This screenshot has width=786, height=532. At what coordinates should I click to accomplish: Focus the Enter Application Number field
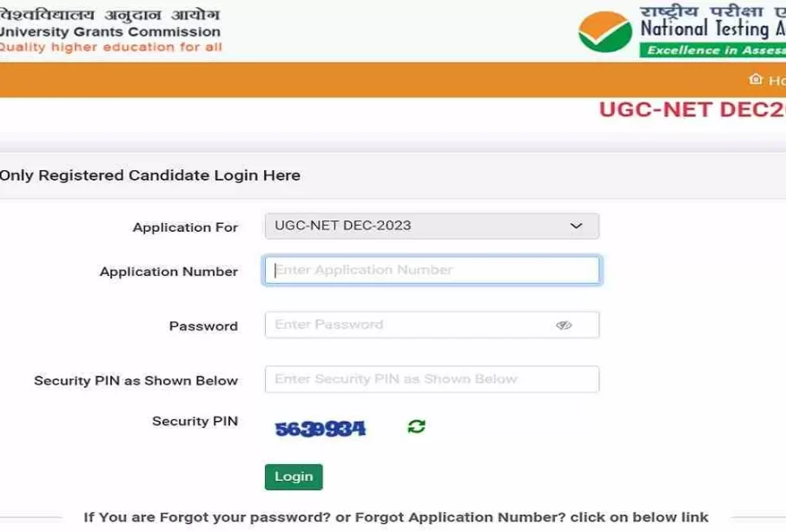pos(432,270)
